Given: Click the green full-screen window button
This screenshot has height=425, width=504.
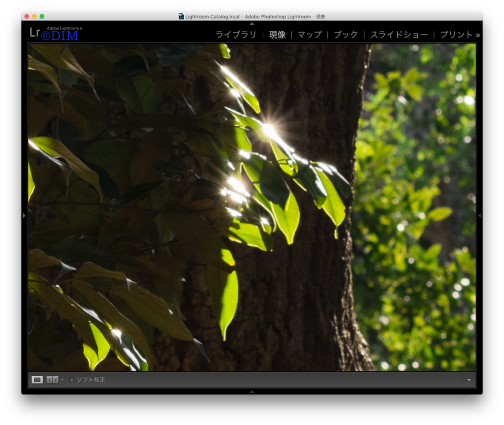Looking at the screenshot, I should (x=42, y=16).
